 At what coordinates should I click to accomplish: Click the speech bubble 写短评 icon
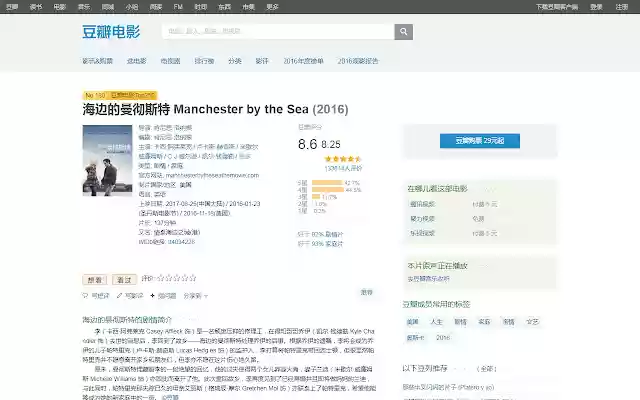85,296
